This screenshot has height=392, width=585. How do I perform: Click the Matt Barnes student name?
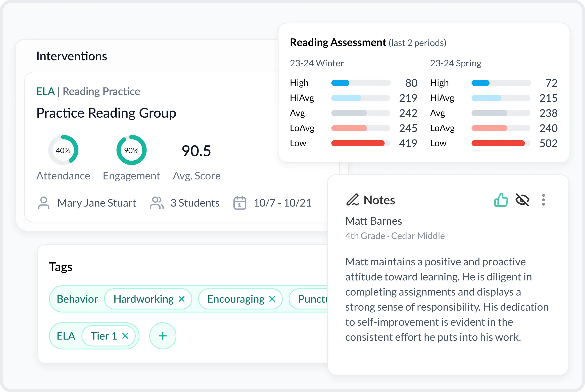[x=374, y=221]
